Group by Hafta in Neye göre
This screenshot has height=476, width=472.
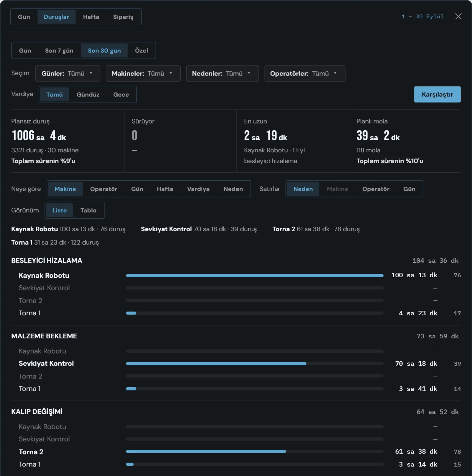click(165, 189)
